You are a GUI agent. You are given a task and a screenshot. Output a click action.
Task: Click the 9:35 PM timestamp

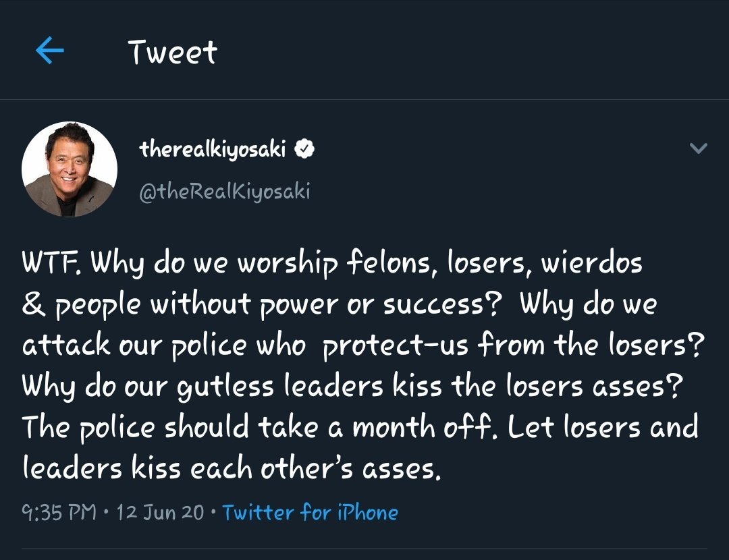59,512
